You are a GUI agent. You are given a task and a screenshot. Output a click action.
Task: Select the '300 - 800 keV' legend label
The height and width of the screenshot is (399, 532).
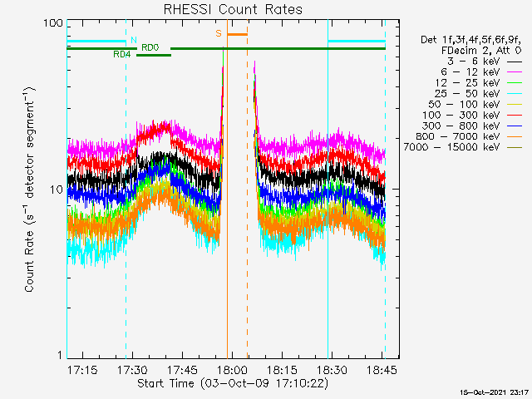(x=461, y=126)
